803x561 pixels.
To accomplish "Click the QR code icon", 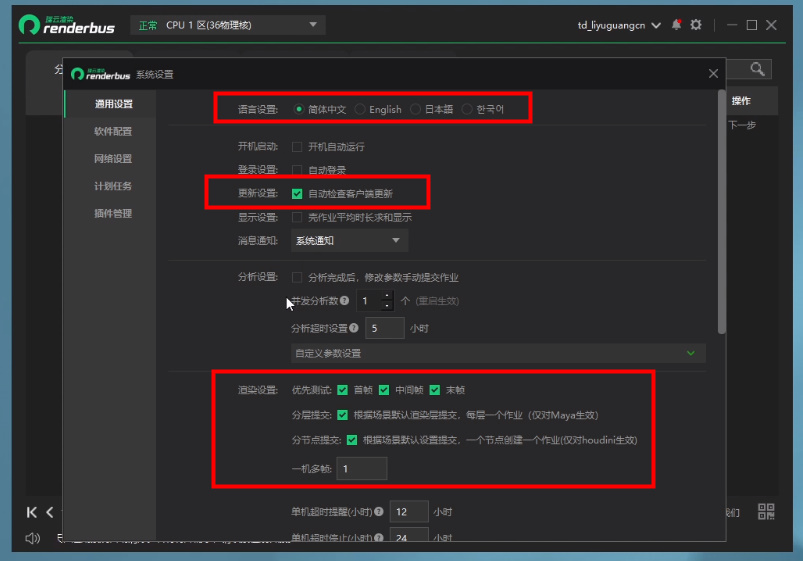I will point(767,512).
